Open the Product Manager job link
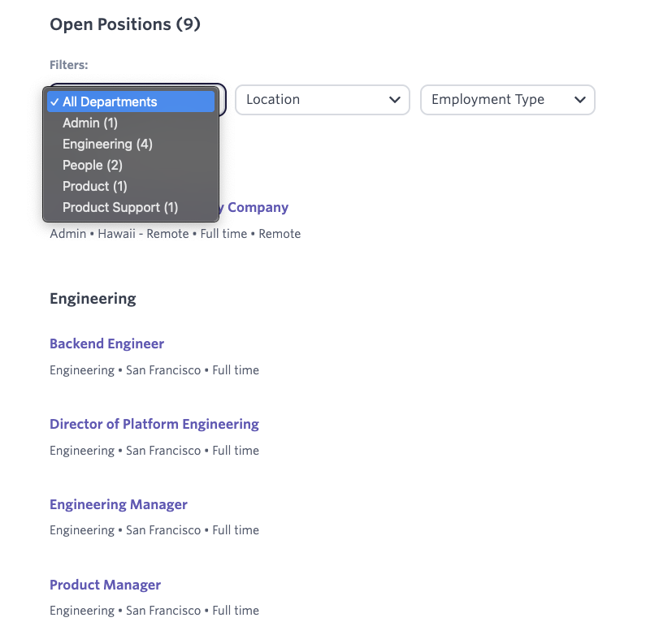 click(105, 585)
